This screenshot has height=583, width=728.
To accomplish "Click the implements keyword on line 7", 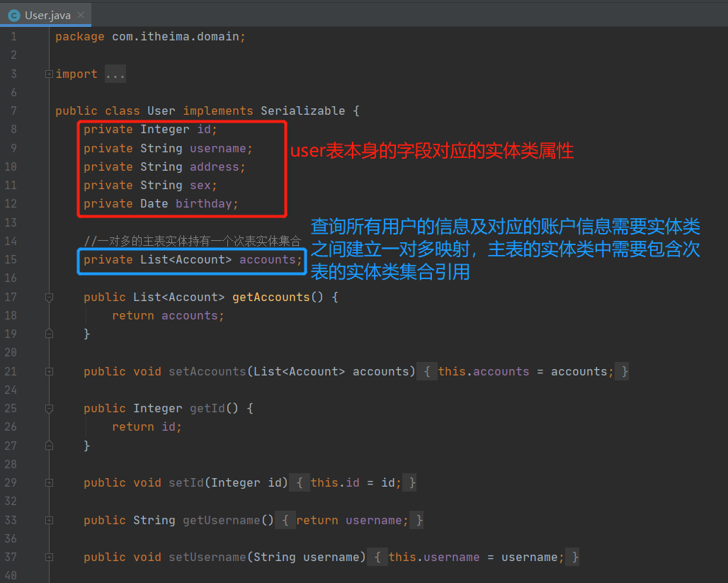I will click(217, 111).
